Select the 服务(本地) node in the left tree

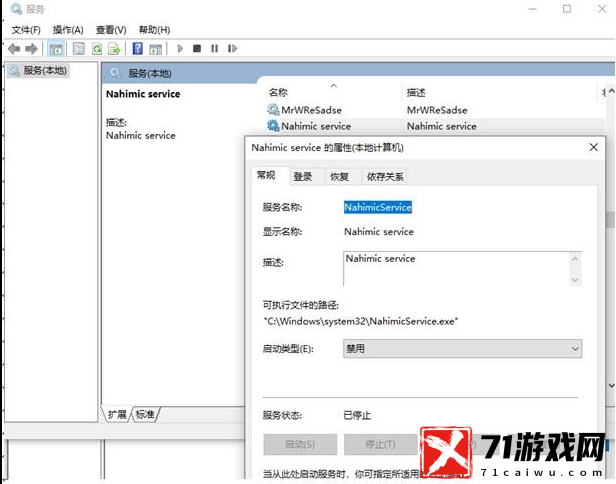pyautogui.click(x=39, y=71)
